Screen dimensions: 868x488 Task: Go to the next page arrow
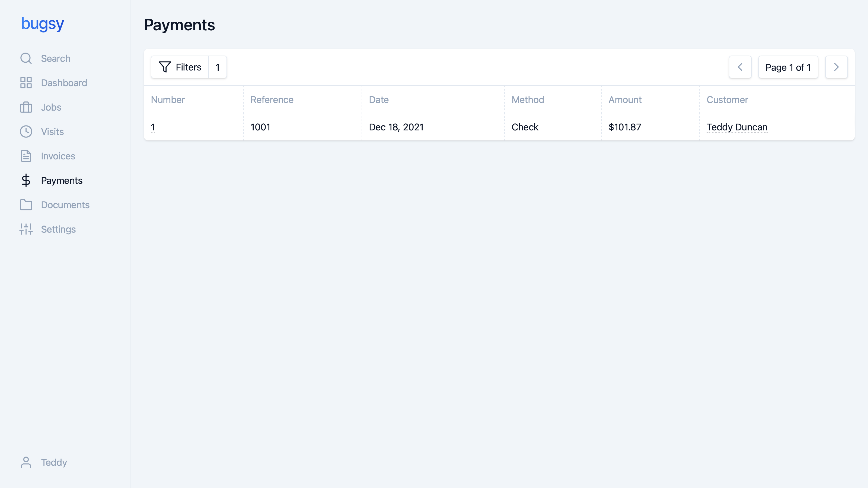(836, 67)
